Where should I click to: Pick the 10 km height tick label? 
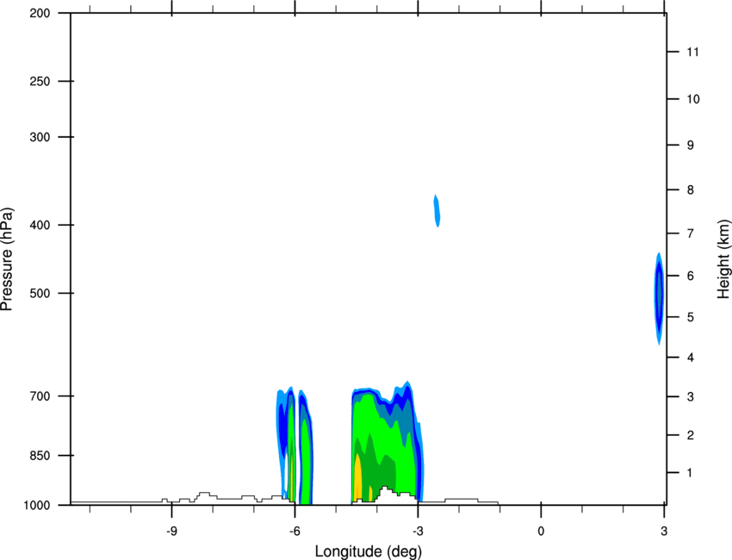(x=693, y=99)
